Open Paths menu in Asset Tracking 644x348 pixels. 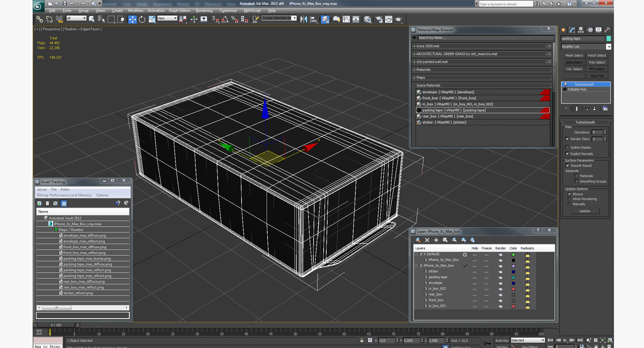65,190
